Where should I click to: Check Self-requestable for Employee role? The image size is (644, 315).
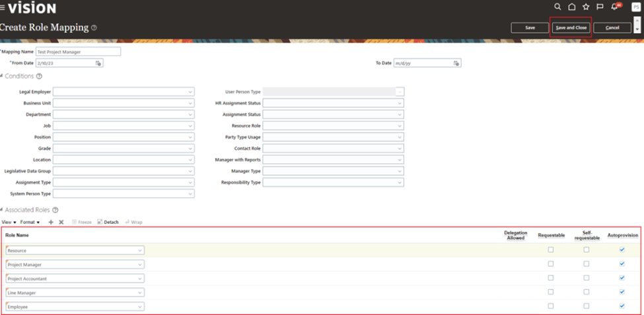586,306
